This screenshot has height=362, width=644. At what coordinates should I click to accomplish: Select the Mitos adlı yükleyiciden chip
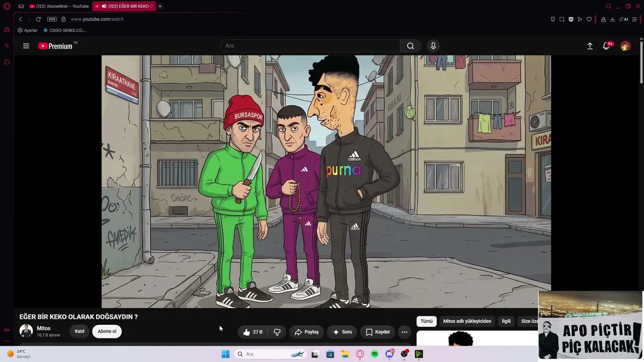[x=467, y=321]
